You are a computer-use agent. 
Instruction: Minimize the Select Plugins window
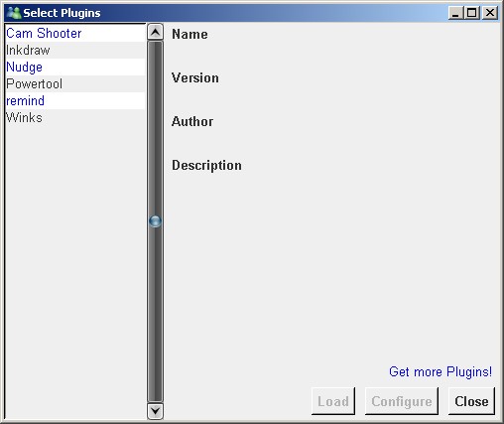click(x=455, y=13)
